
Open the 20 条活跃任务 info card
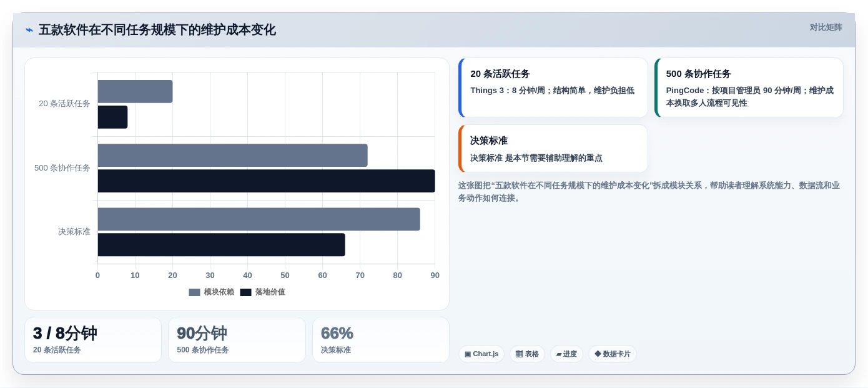coord(553,88)
